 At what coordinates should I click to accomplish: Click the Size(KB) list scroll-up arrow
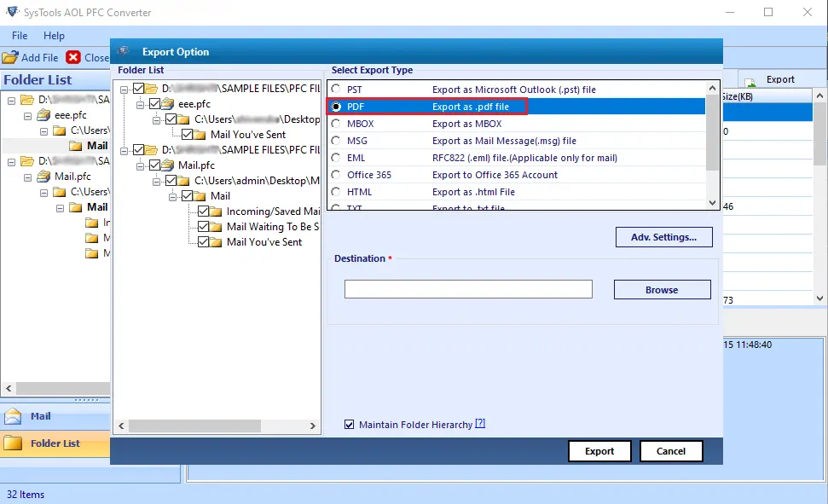point(819,96)
